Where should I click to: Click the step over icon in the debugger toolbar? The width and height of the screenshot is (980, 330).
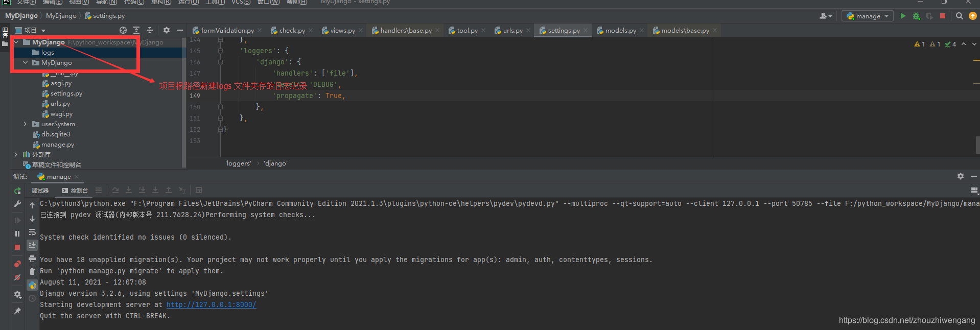point(115,191)
